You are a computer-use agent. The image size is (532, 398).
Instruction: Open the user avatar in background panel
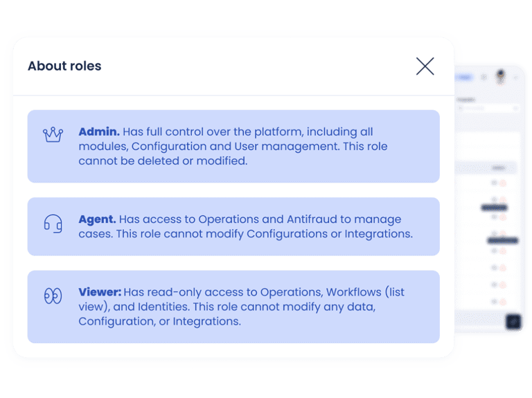tap(500, 77)
